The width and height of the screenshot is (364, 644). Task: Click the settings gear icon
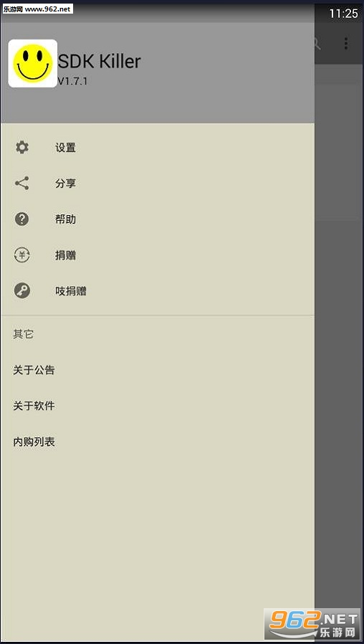pyautogui.click(x=21, y=148)
